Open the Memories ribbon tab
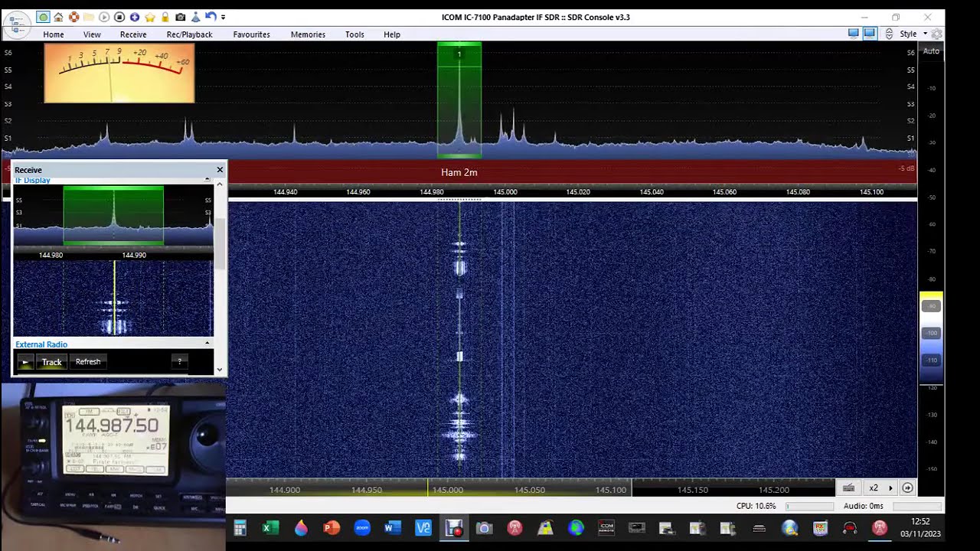 tap(308, 34)
